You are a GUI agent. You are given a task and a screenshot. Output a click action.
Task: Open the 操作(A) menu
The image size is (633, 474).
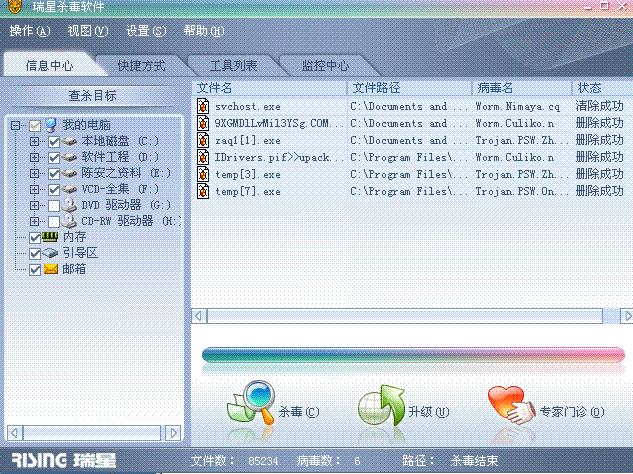[30, 31]
